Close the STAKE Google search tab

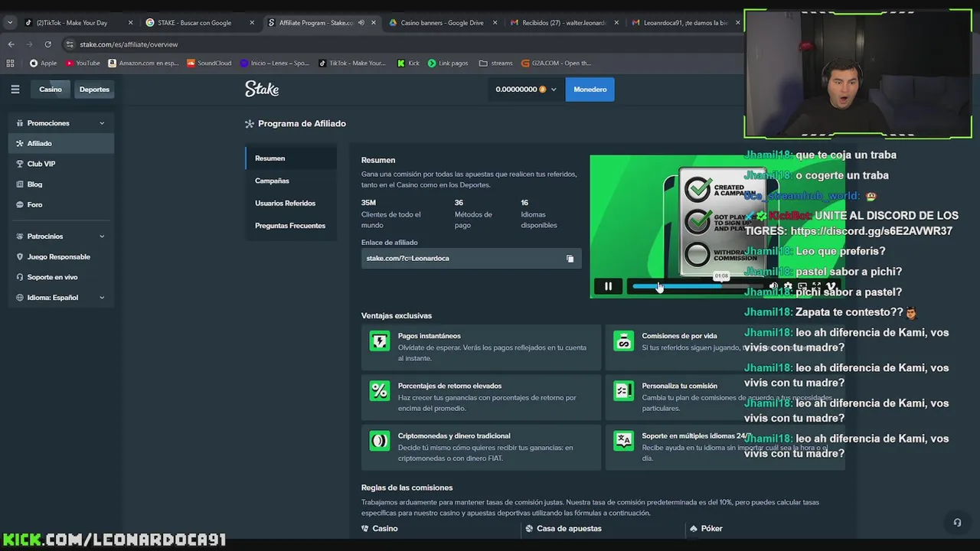(x=252, y=23)
